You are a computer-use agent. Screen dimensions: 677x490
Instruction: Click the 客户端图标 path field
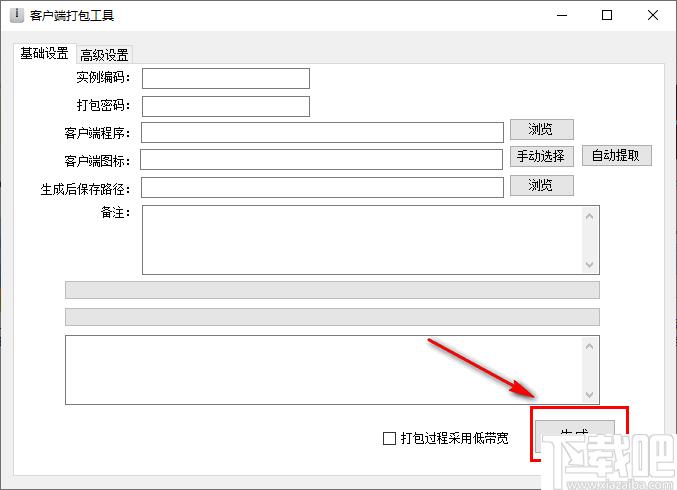point(321,160)
